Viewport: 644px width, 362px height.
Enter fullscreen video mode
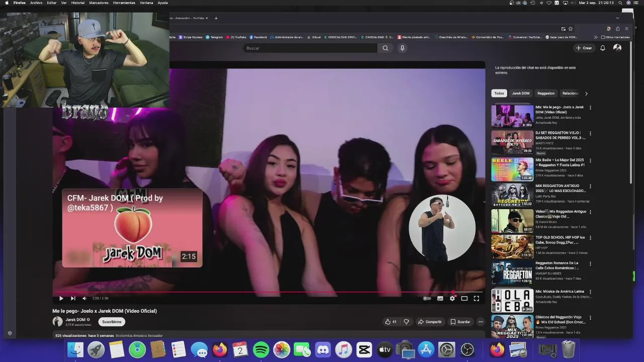pos(476,298)
